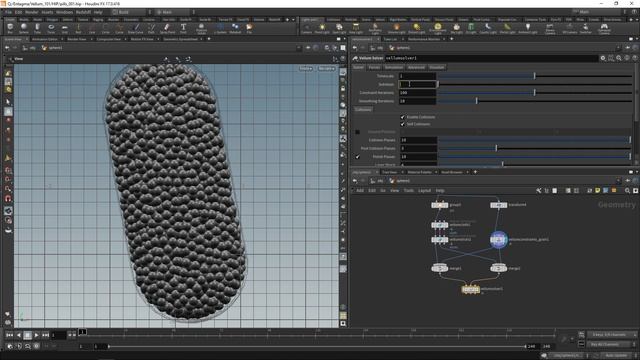The image size is (640, 360).
Task: Switch to the Performance Monitor tab
Action: coord(424,39)
